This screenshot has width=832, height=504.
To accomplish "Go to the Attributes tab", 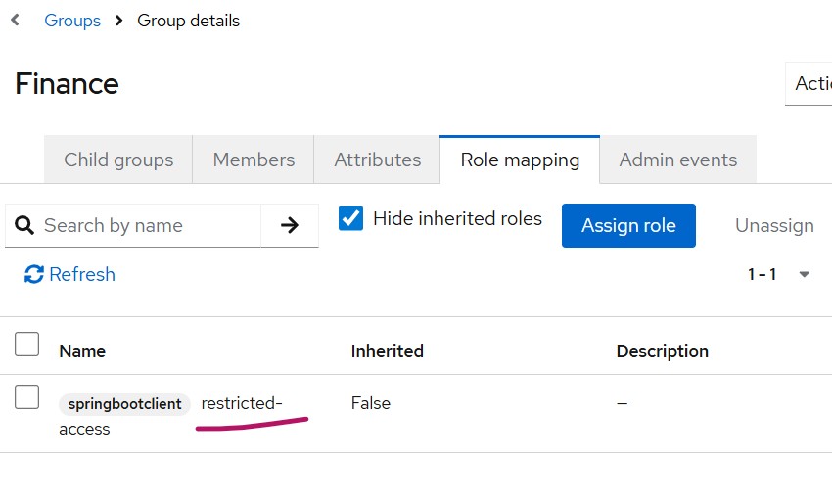I will [x=377, y=160].
